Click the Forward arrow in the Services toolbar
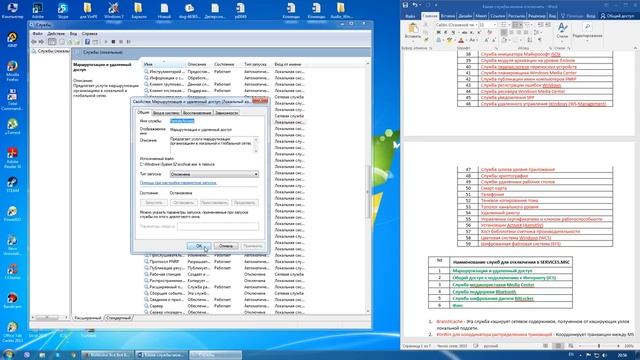This screenshot has width=640, height=360. click(x=41, y=42)
